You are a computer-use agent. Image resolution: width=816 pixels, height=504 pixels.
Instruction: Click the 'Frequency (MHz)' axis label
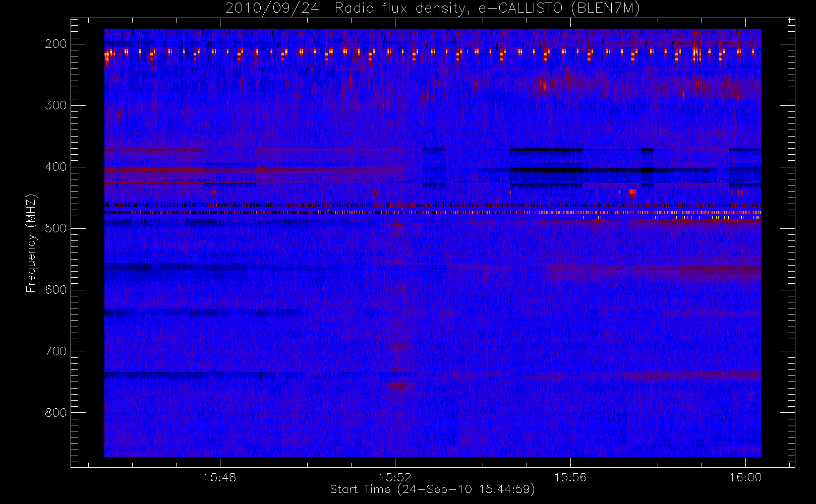pyautogui.click(x=31, y=243)
